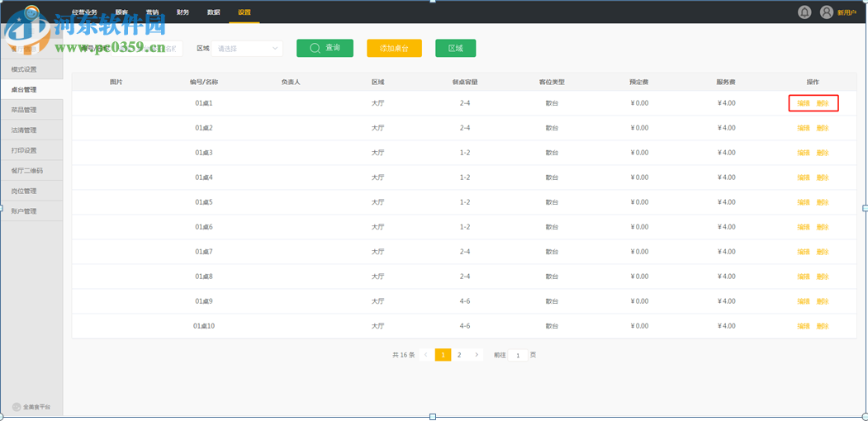Select 菜品管理 in the sidebar
The width and height of the screenshot is (868, 421).
[24, 110]
